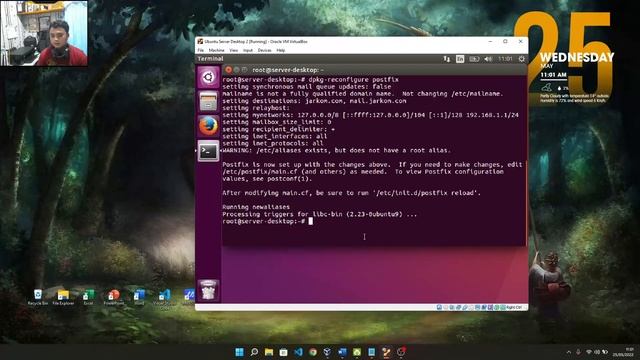Click the webcam overlay thumbnail
Image resolution: width=640 pixels, height=360 pixels.
44,33
